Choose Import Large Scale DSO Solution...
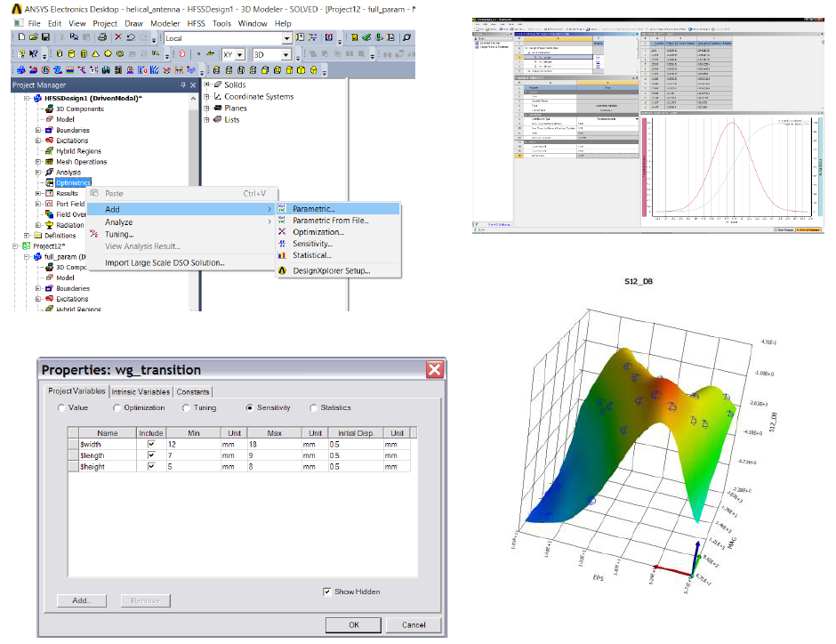Viewport: 836px width, 644px height. click(181, 262)
